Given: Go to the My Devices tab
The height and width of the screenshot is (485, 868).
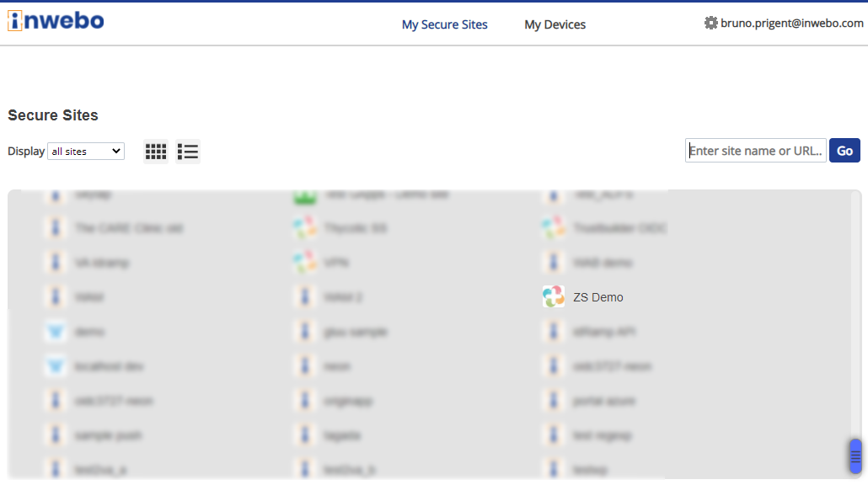Looking at the screenshot, I should pyautogui.click(x=555, y=24).
